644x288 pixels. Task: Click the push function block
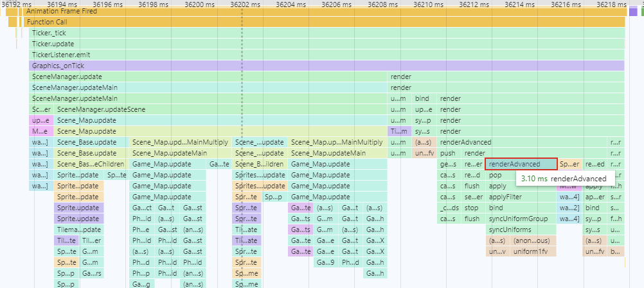point(449,153)
